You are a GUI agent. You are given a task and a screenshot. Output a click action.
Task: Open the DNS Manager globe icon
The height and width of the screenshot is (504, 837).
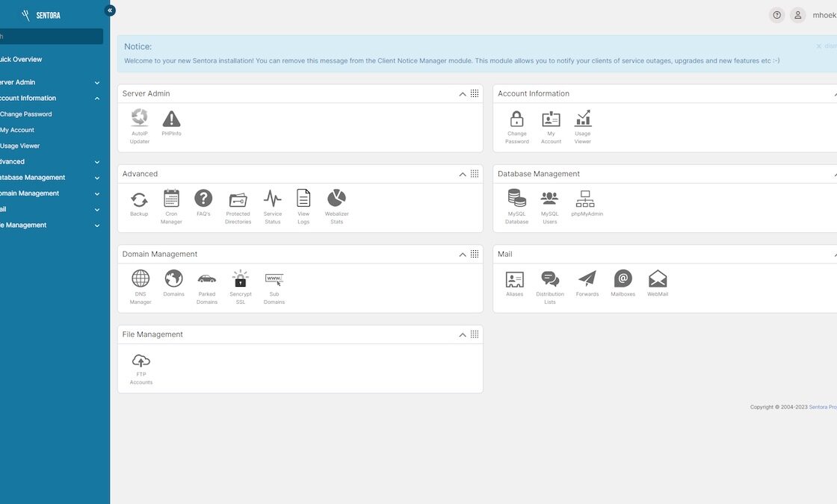(140, 279)
